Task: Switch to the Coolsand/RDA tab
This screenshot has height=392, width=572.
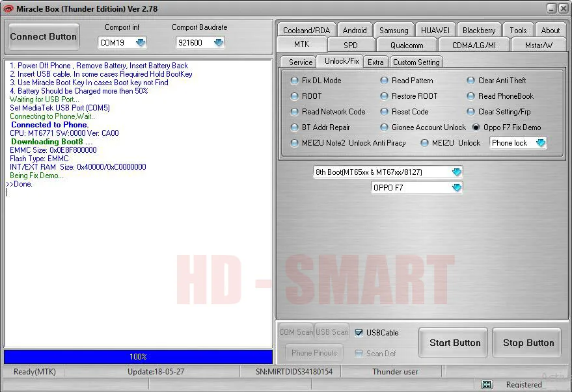Action: pos(306,31)
